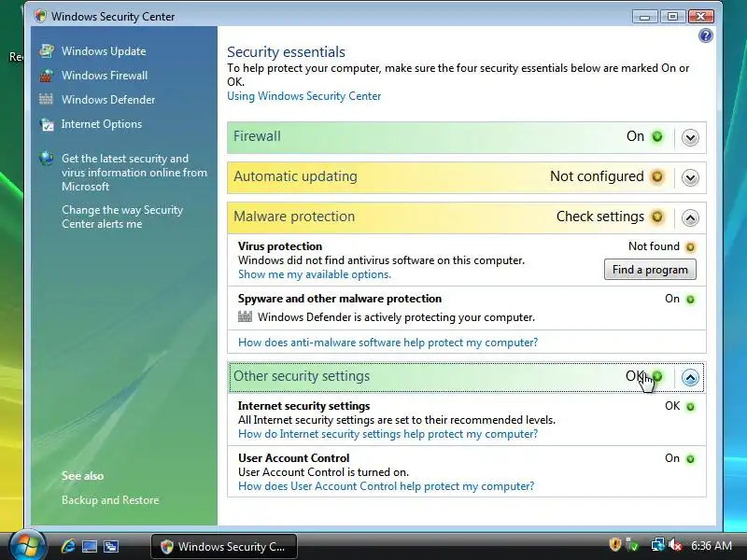The height and width of the screenshot is (560, 747).
Task: Click the yellow Automatic updating status light
Action: 657,176
